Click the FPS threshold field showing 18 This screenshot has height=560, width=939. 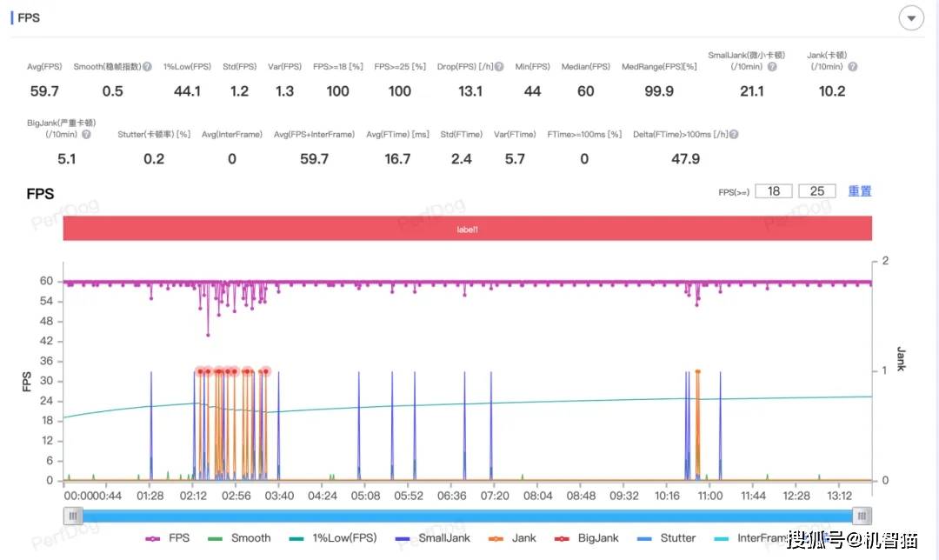click(773, 191)
